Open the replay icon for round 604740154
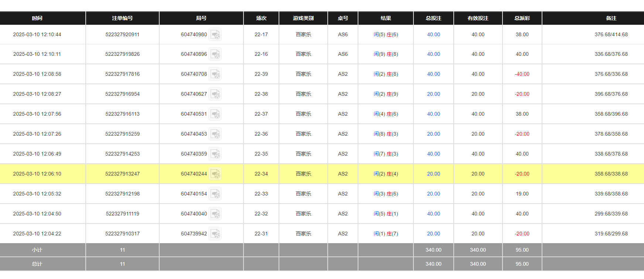Viewport: 644px width, 279px height. tap(215, 194)
